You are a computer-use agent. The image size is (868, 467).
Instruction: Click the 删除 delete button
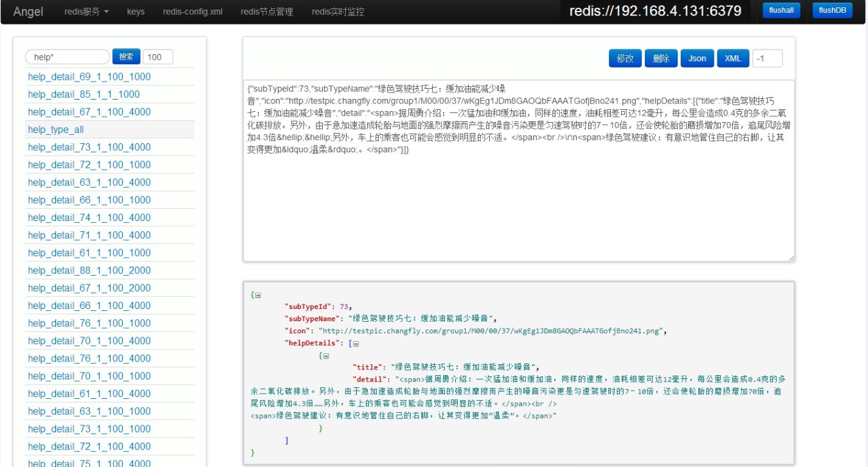661,58
